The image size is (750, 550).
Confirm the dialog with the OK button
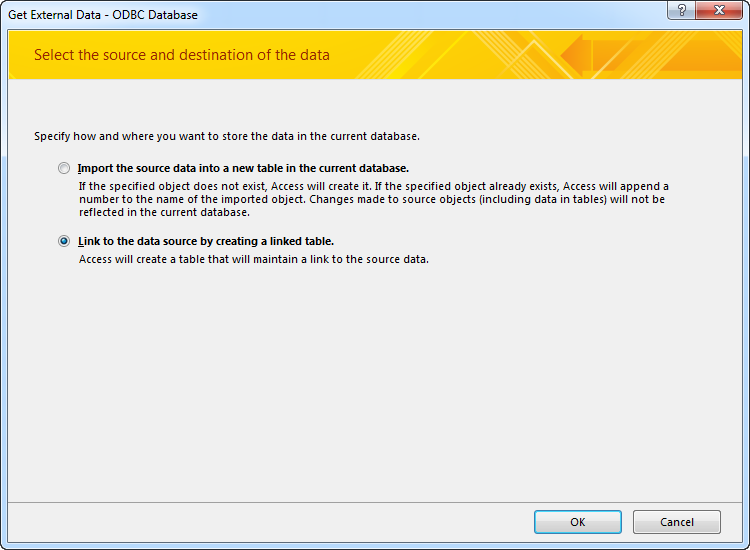(578, 522)
